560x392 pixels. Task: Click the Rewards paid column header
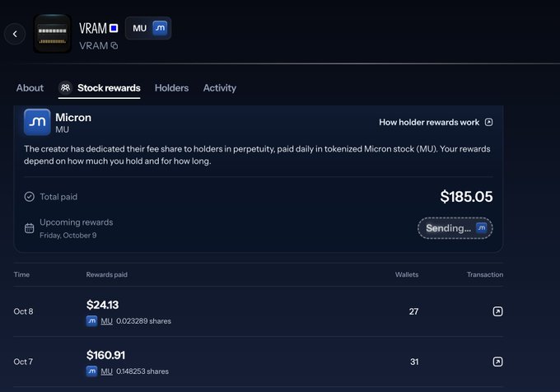pos(107,274)
